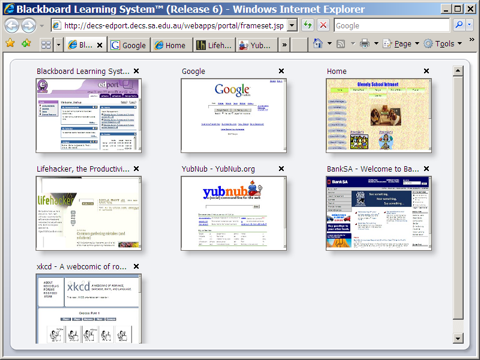Click the 'xkcd - A webcomic of ro...' title

pos(82,267)
